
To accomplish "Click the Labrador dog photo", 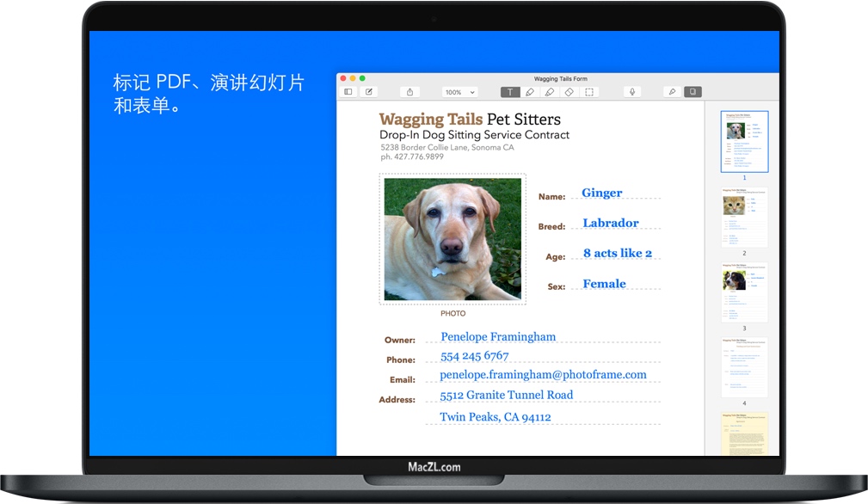I will tap(452, 239).
